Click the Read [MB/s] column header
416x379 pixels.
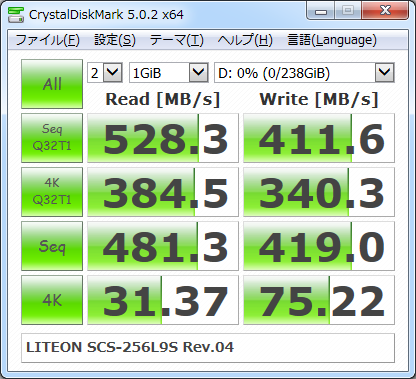(163, 99)
